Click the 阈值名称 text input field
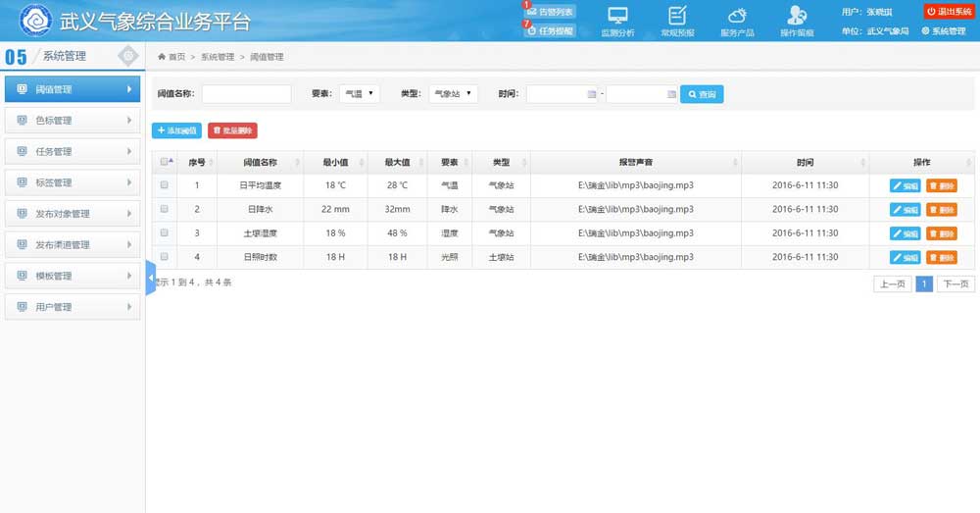980x513 pixels. [246, 94]
